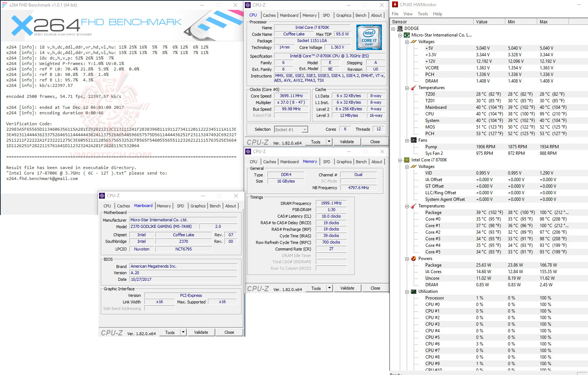Image resolution: width=588 pixels, height=375 pixels.
Task: Click the Voltages lightning icon under DODGE
Action: [413, 41]
